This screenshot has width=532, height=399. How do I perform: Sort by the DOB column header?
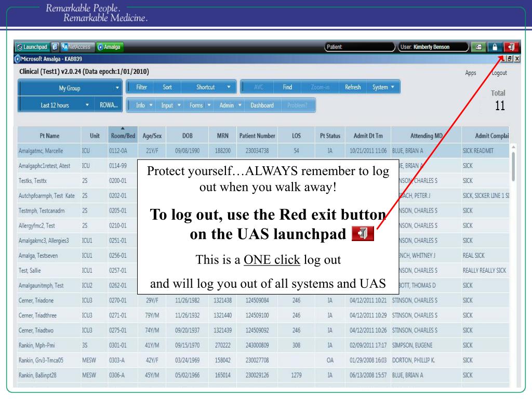pyautogui.click(x=187, y=136)
